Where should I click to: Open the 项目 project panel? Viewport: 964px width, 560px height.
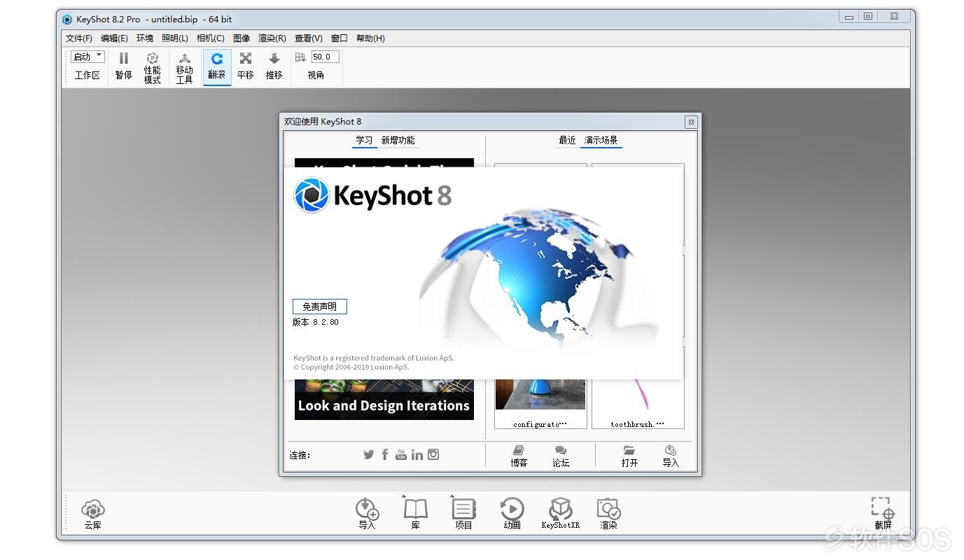click(463, 514)
